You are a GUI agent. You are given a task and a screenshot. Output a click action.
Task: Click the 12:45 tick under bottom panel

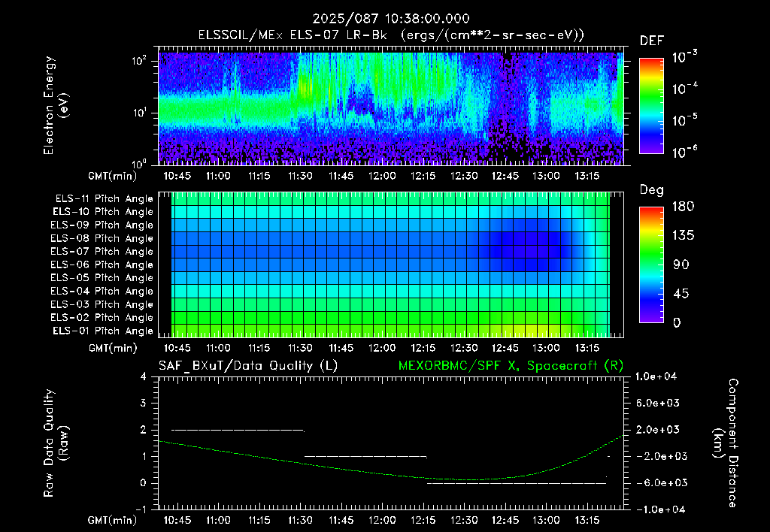pyautogui.click(x=505, y=520)
